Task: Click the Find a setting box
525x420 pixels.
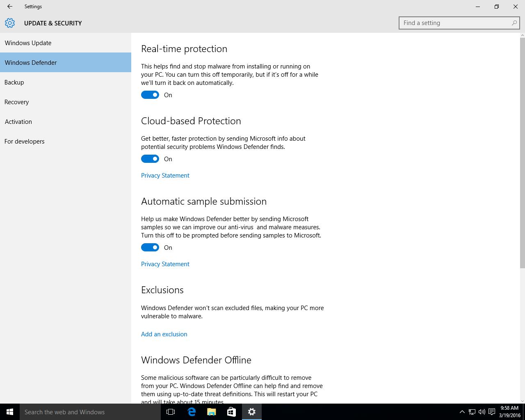Action: pos(459,23)
